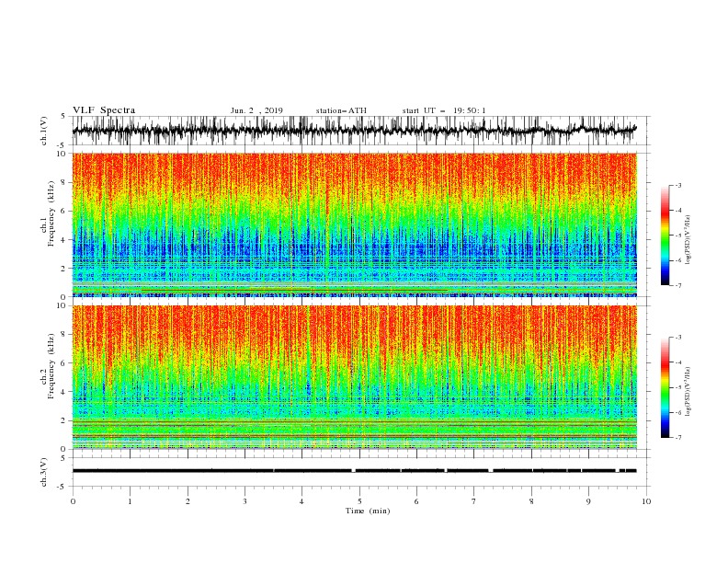728x563 pixels.
Task: Click the 'Time (min)' axis label
Action: [x=368, y=511]
